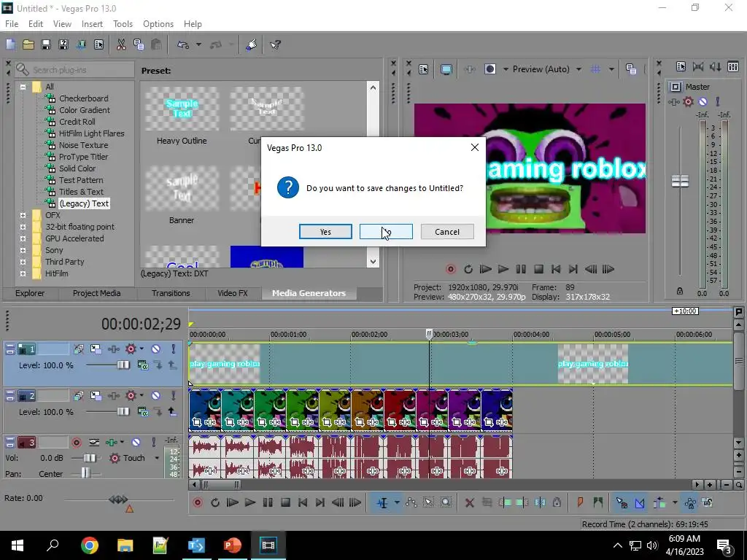Viewport: 747px width, 560px height.
Task: Click the Undo arrow icon
Action: 183,44
